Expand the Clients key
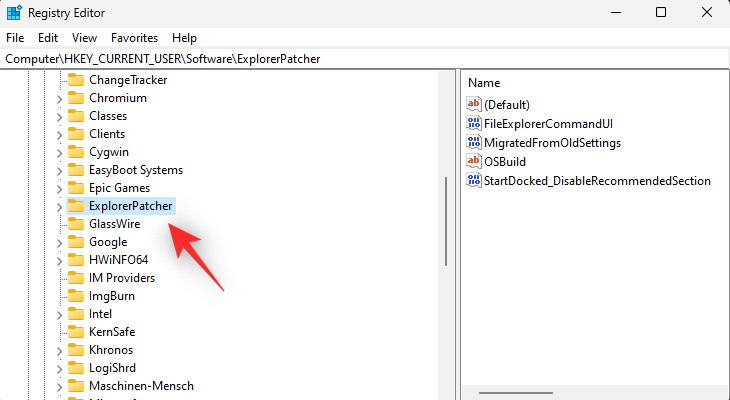 click(59, 135)
